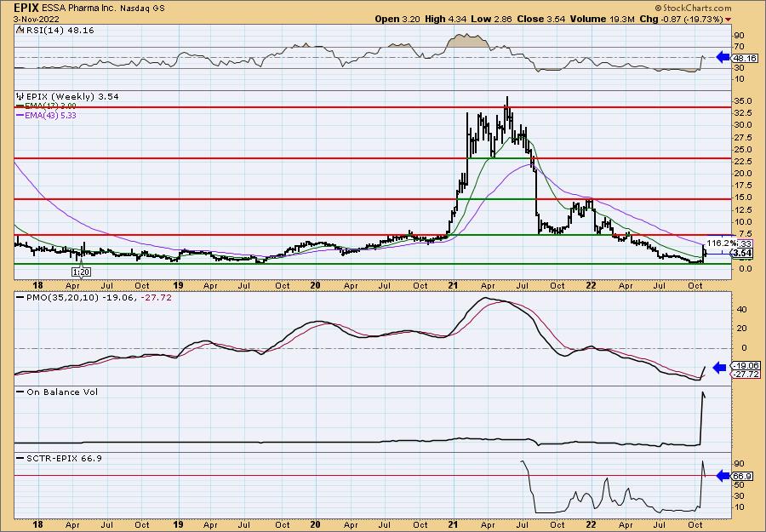Click the EPIX ticker symbol in header
This screenshot has height=532, width=766.
click(x=26, y=8)
